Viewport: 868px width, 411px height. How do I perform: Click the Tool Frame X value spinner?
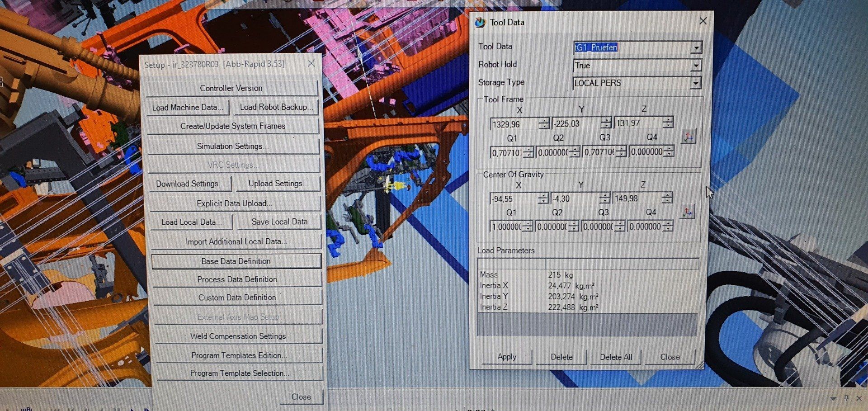(544, 123)
